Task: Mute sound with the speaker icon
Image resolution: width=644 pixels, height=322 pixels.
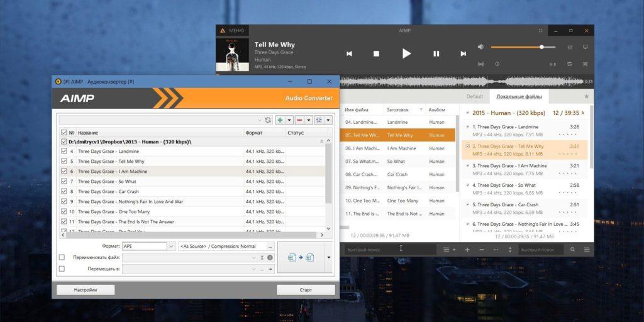Action: (x=481, y=47)
